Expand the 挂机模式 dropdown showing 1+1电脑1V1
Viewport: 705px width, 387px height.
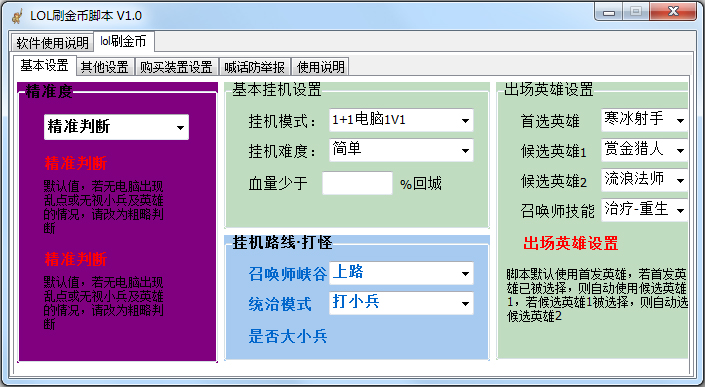pyautogui.click(x=401, y=120)
